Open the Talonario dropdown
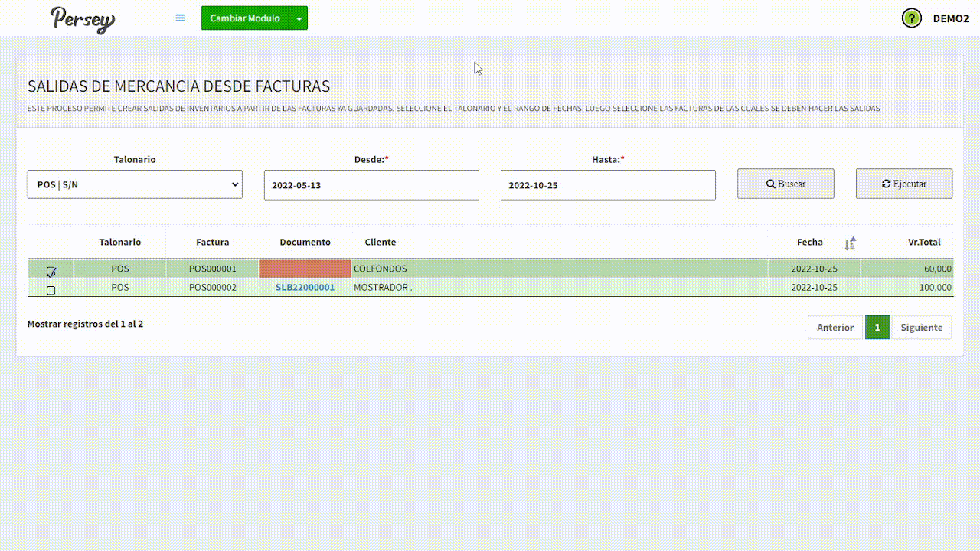The image size is (980, 551). pos(135,184)
